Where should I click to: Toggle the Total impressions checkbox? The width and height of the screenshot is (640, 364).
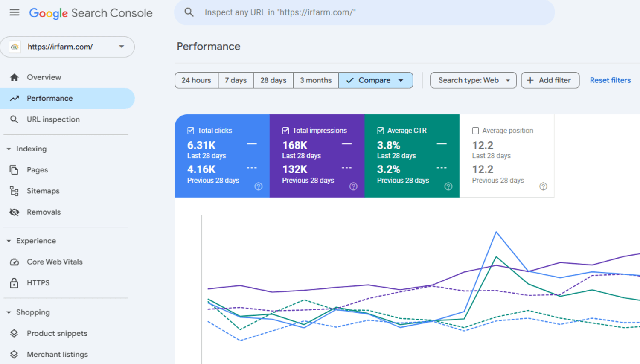(x=286, y=131)
